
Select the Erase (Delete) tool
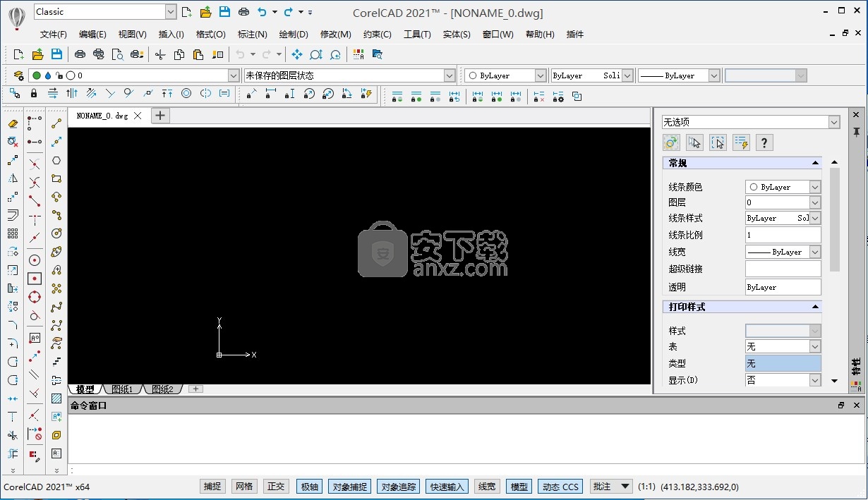(x=12, y=123)
